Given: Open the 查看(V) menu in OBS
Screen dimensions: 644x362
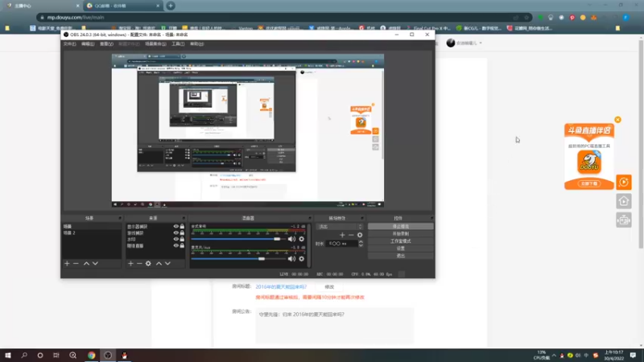Looking at the screenshot, I should point(106,44).
